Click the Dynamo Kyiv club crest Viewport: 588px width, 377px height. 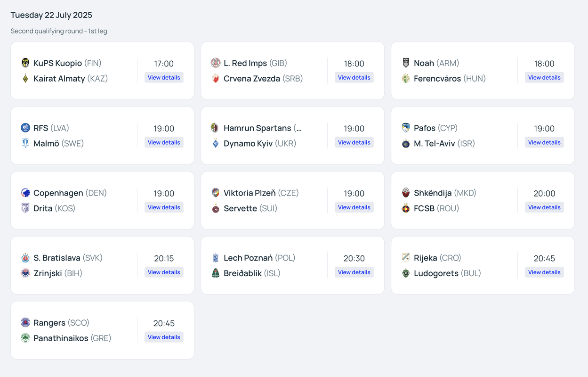point(216,143)
